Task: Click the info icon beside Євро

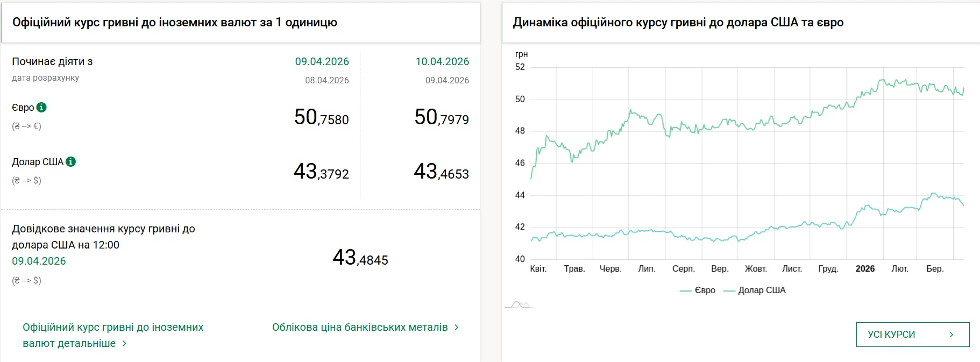Action: click(x=41, y=108)
